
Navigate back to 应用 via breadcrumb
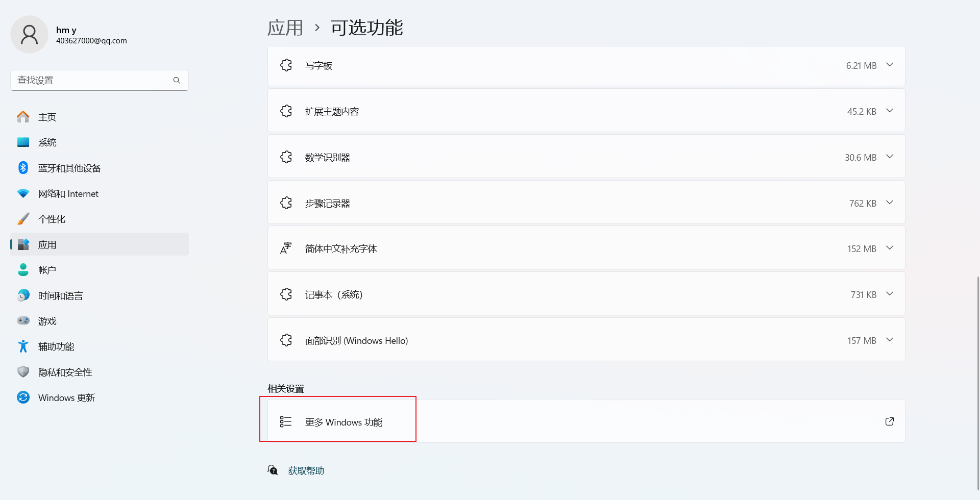tap(285, 28)
